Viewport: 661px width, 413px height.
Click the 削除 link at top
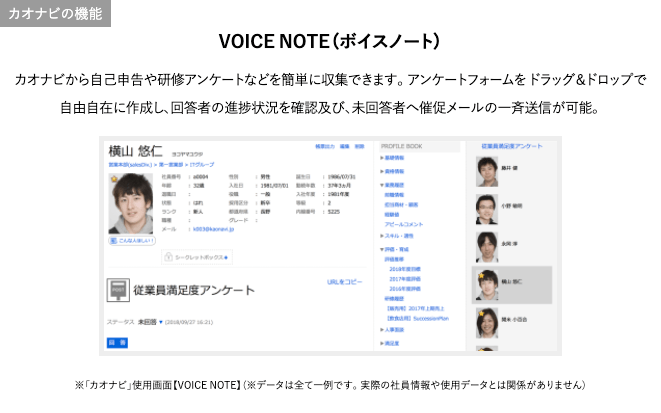click(359, 147)
